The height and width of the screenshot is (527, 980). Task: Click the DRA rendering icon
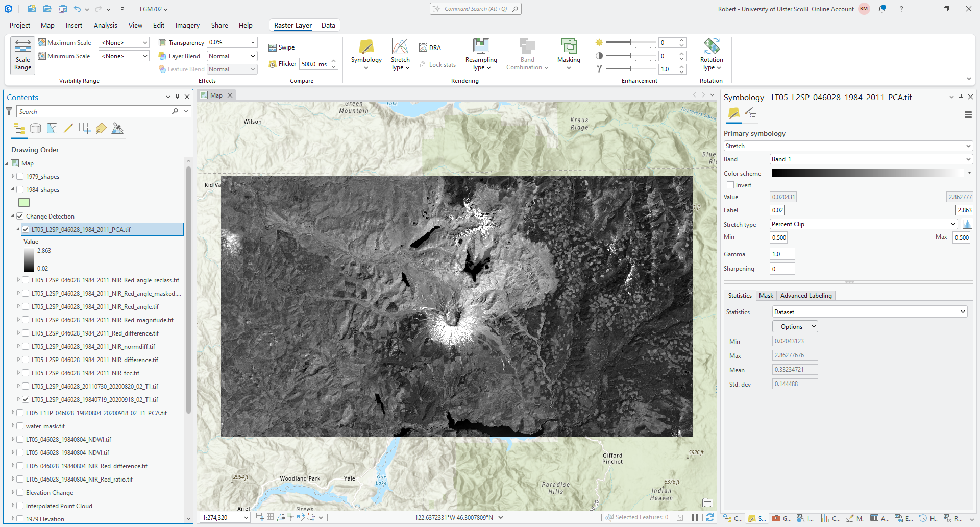pyautogui.click(x=423, y=47)
